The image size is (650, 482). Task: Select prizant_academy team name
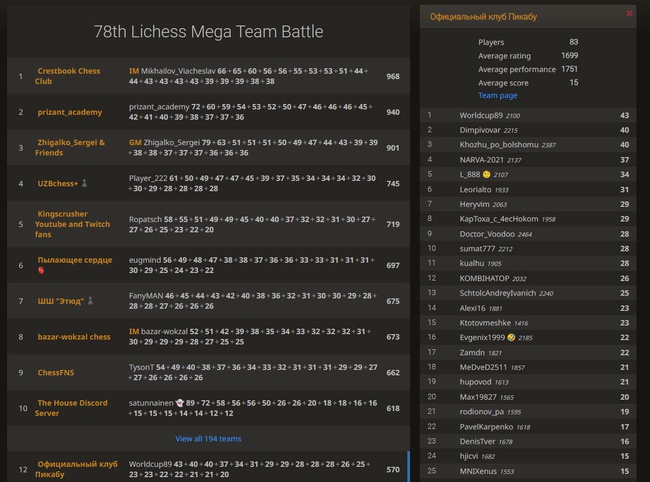pos(70,112)
